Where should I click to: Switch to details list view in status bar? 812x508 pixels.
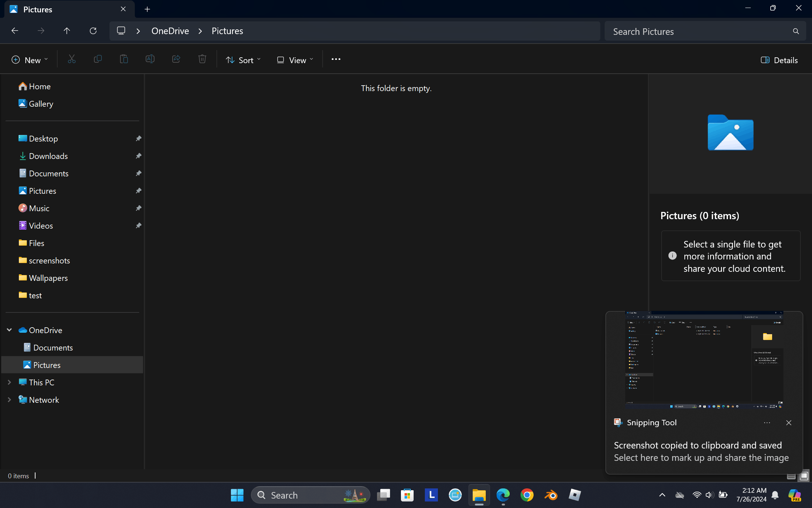pyautogui.click(x=791, y=476)
